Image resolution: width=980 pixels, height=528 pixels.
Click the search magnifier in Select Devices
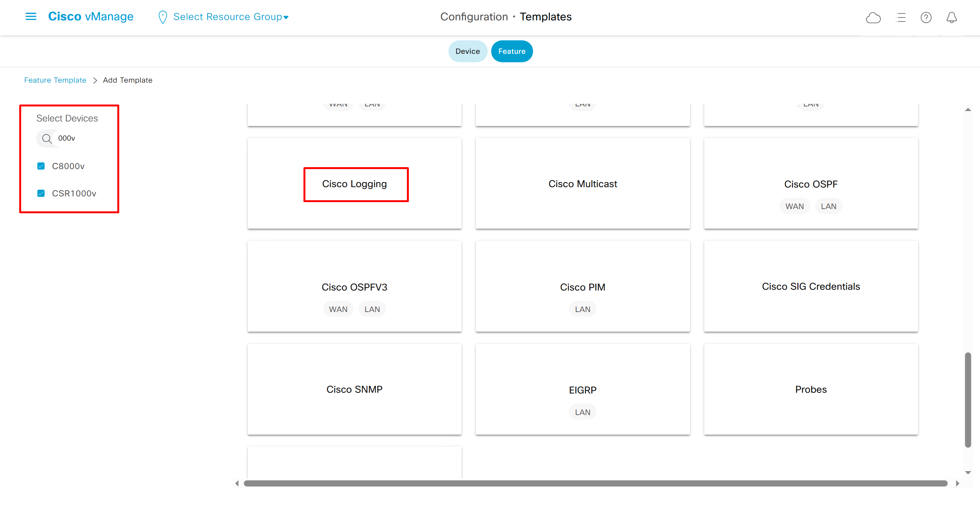(47, 138)
